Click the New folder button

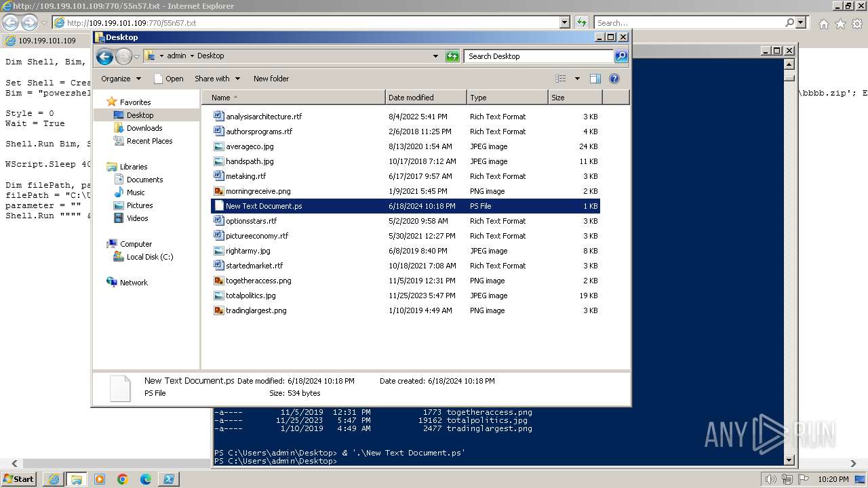click(x=271, y=79)
